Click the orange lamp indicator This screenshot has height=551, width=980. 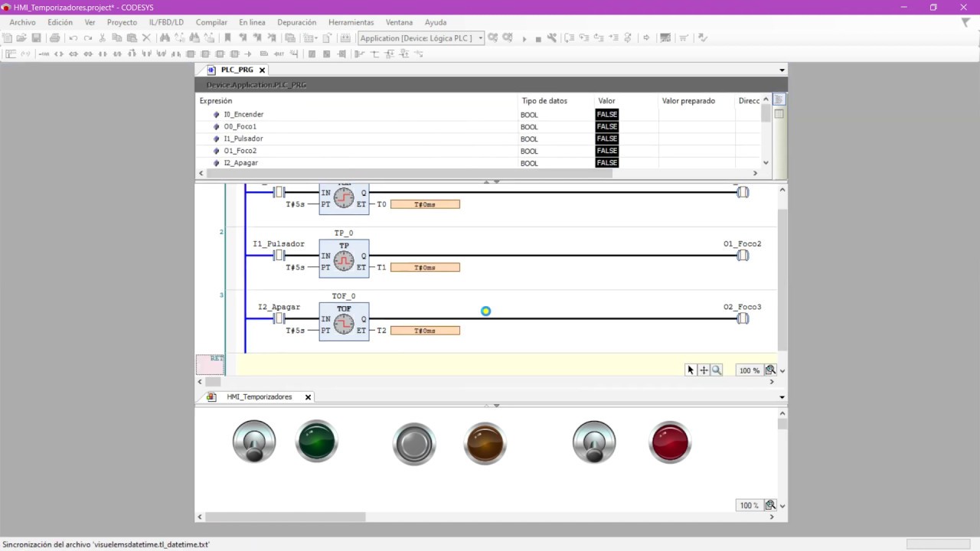pyautogui.click(x=485, y=443)
